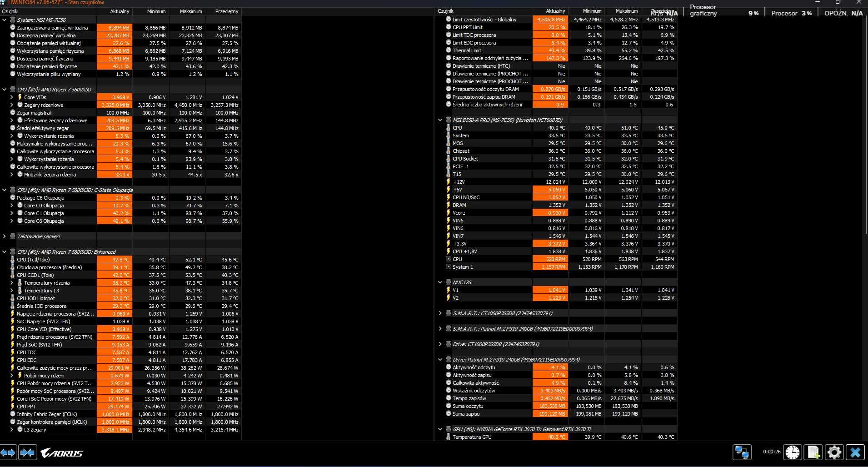Click the 0:00:26 elapsed timer
The image size is (868, 467).
coord(772,452)
